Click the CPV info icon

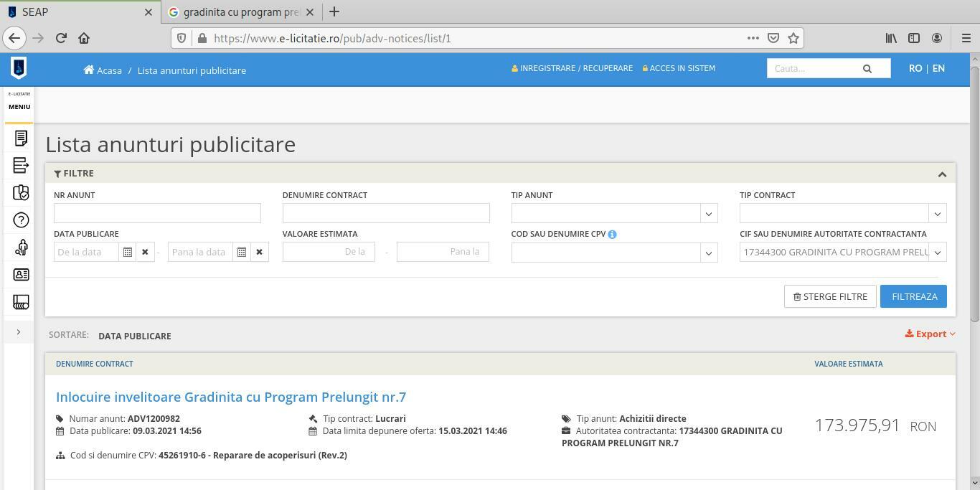[x=612, y=235]
